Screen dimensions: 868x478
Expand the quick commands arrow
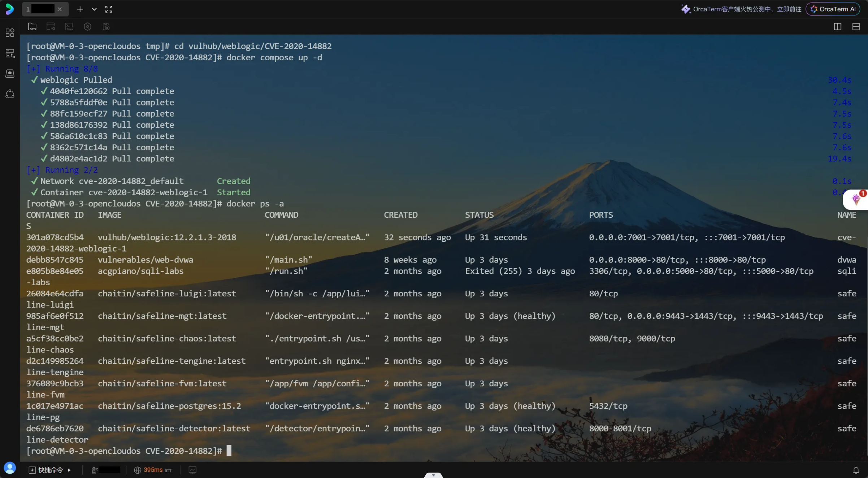[69, 470]
